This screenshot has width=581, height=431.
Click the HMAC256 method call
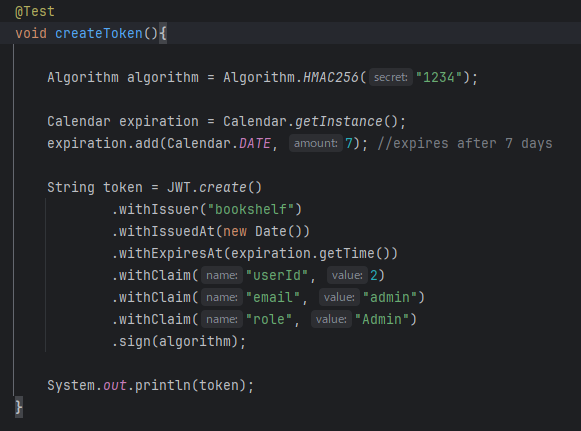[331, 77]
